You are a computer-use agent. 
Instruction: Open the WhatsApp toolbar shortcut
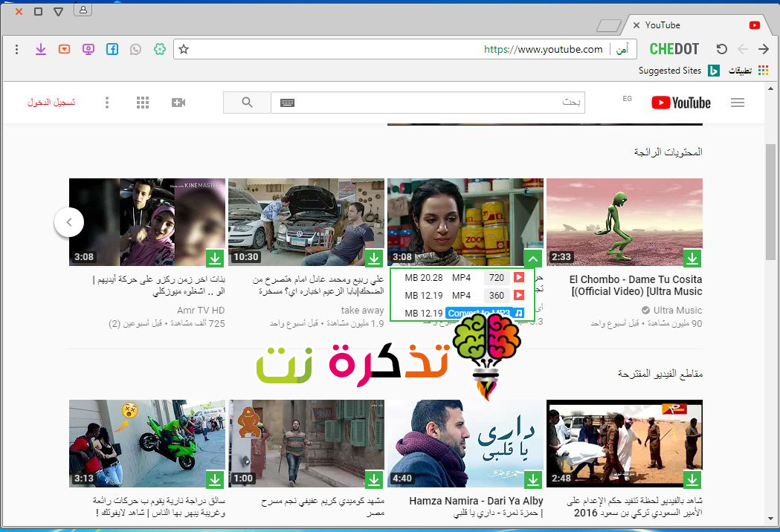pyautogui.click(x=135, y=49)
